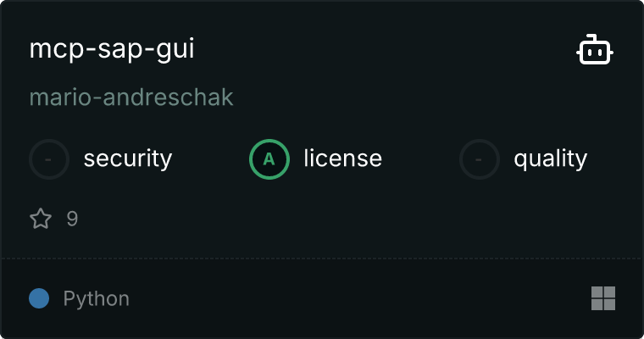Click the empty quality grade circle
644x339 pixels.
tap(480, 159)
